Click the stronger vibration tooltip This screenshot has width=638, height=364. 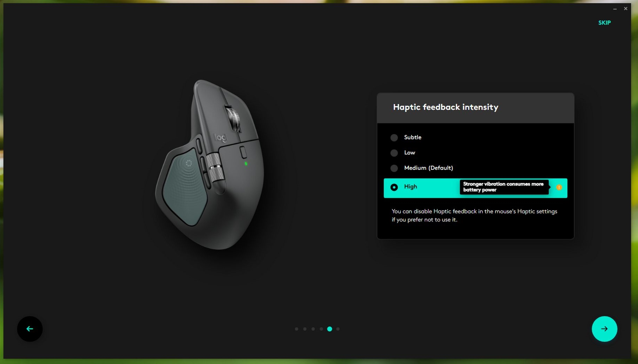pos(504,187)
